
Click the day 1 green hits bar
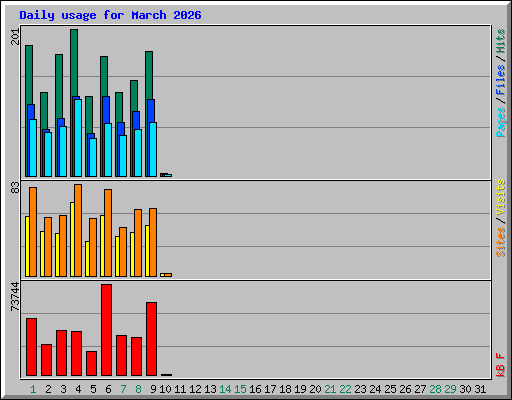[29, 75]
